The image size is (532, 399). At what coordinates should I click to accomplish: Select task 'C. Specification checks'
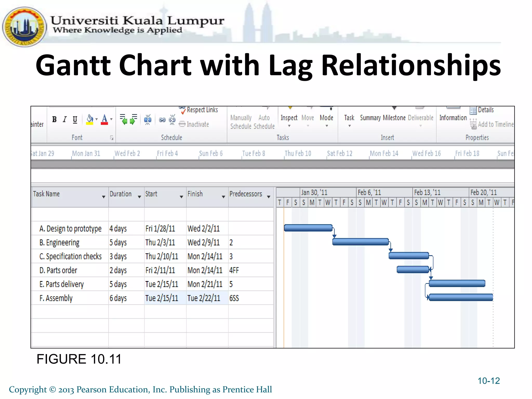[70, 256]
